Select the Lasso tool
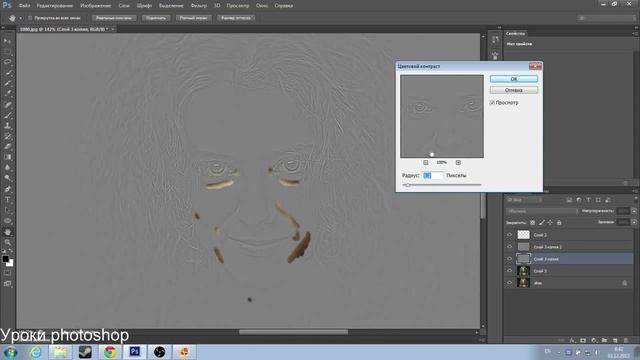640x360 pixels. [x=7, y=62]
